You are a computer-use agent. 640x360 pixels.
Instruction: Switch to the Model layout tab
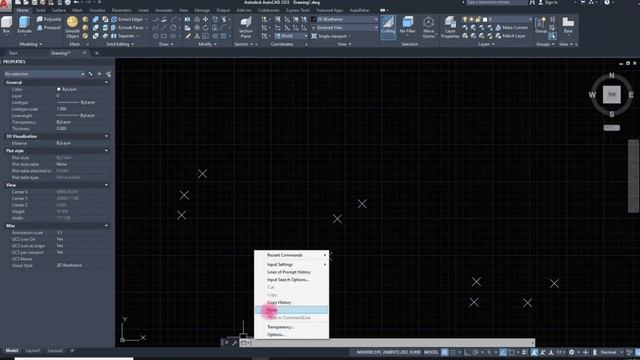tap(11, 351)
